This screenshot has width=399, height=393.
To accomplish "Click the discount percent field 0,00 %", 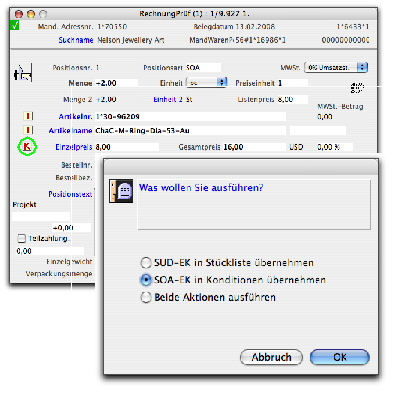I will coord(334,147).
